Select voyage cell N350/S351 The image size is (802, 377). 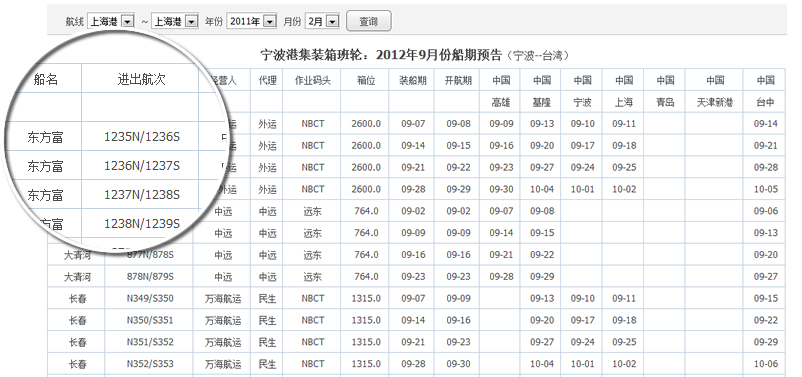(150, 320)
